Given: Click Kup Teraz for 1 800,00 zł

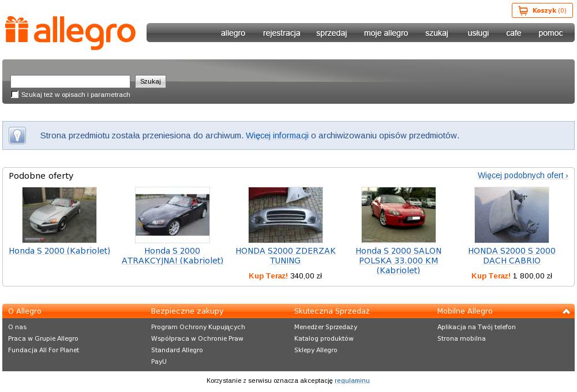Looking at the screenshot, I should point(491,276).
